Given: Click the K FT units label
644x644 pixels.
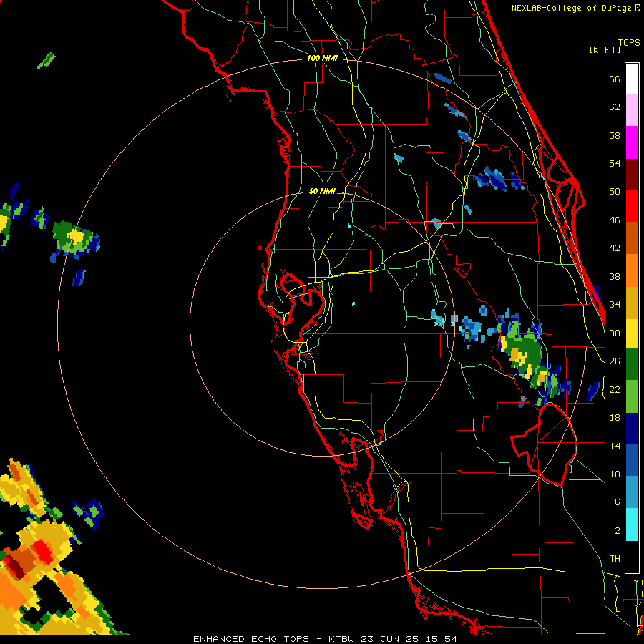Looking at the screenshot, I should pyautogui.click(x=605, y=50).
